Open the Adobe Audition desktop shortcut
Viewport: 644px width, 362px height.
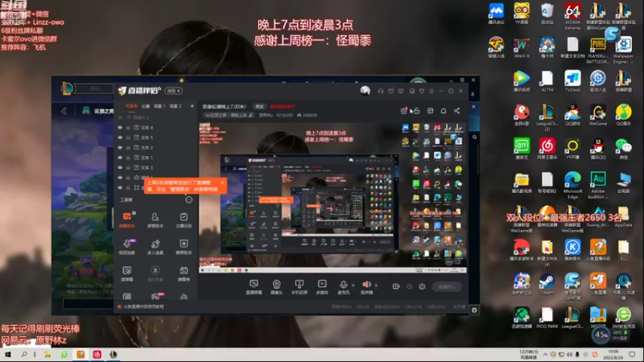[x=598, y=185]
